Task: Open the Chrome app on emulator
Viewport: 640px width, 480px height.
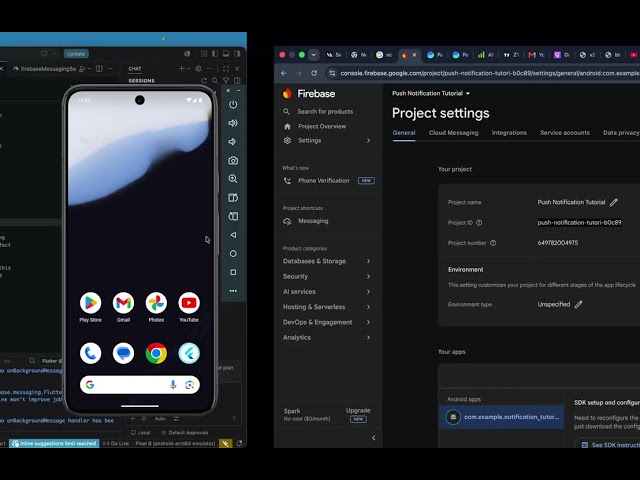Action: coord(156,353)
